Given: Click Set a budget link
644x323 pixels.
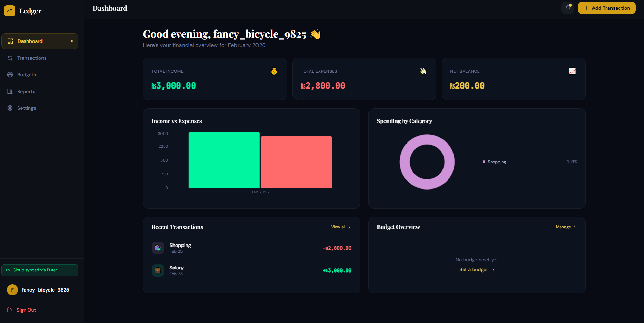Looking at the screenshot, I should coord(477,269).
